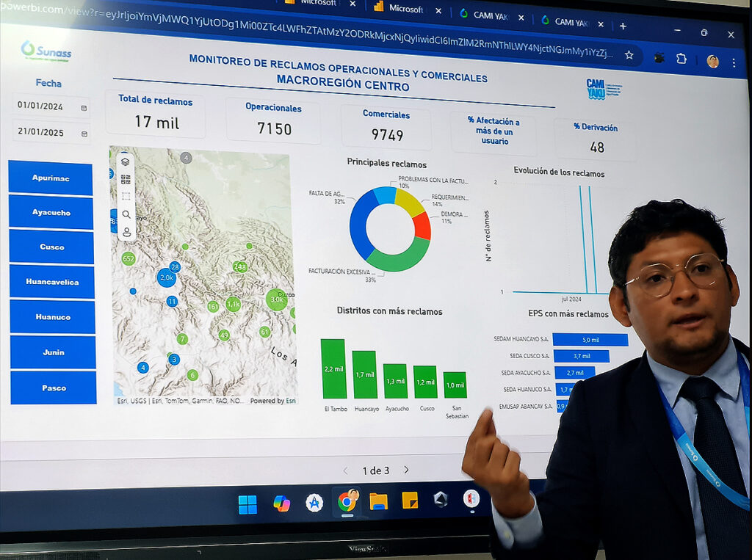
Task: Open the map search magnifier tool
Action: 126,214
